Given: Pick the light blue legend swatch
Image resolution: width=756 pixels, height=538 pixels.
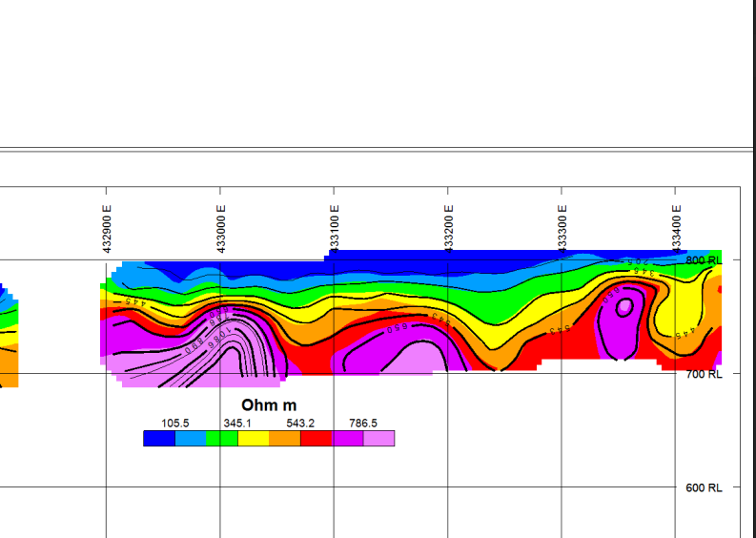Looking at the screenshot, I should point(191,438).
